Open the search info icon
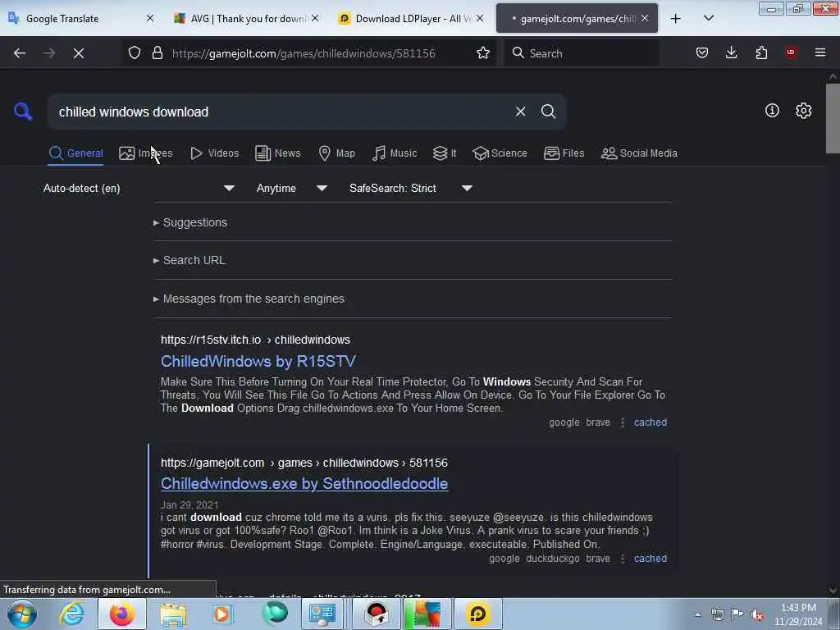840x630 pixels. tap(772, 111)
